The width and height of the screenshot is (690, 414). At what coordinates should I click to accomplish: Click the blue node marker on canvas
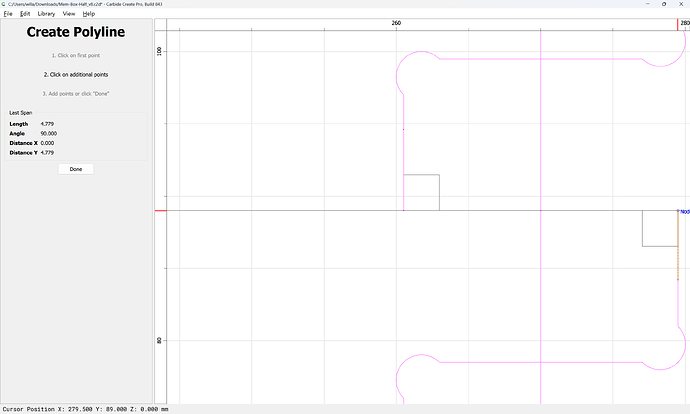pos(678,211)
